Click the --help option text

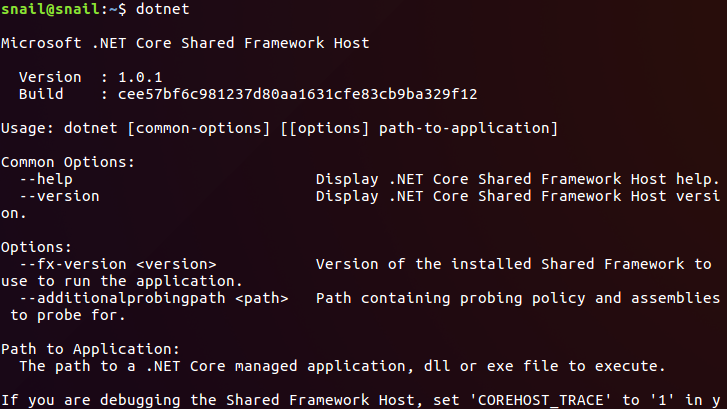pyautogui.click(x=46, y=179)
